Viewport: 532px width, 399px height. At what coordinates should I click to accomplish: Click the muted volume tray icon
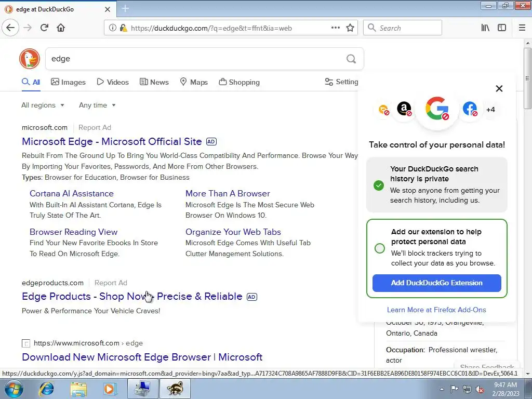(480, 390)
